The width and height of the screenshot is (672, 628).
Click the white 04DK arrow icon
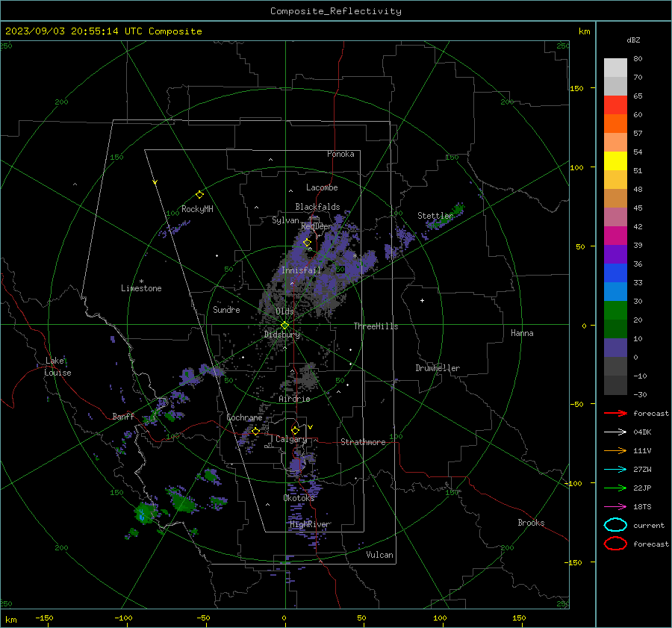615,432
